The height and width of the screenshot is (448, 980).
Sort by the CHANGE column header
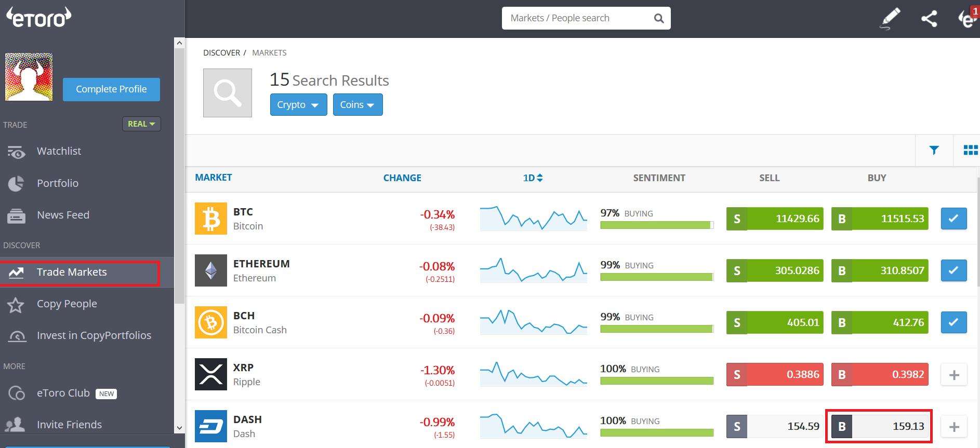pos(402,178)
